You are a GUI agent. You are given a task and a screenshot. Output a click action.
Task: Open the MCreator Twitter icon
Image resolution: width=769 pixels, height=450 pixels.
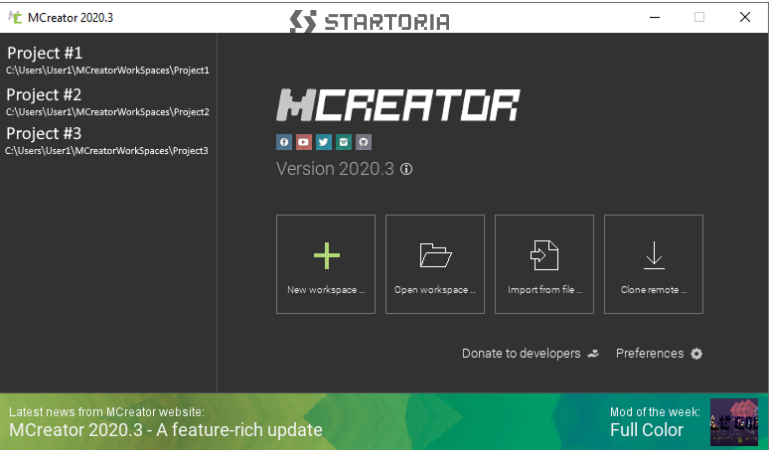324,142
